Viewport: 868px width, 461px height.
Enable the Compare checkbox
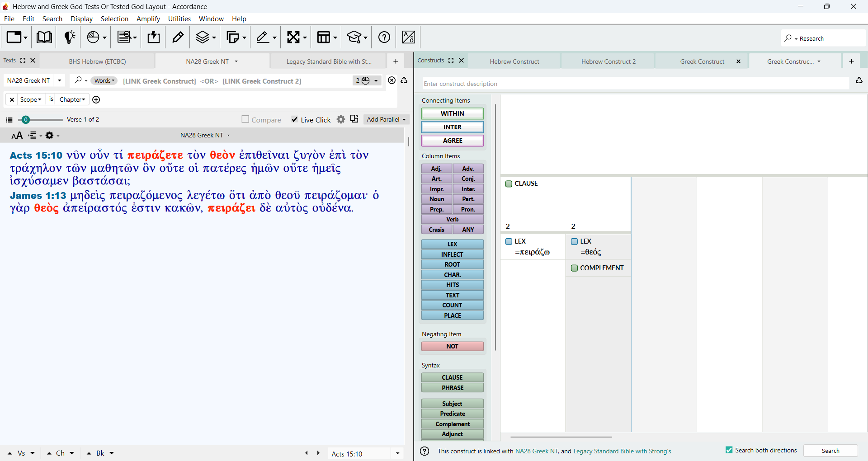point(245,119)
